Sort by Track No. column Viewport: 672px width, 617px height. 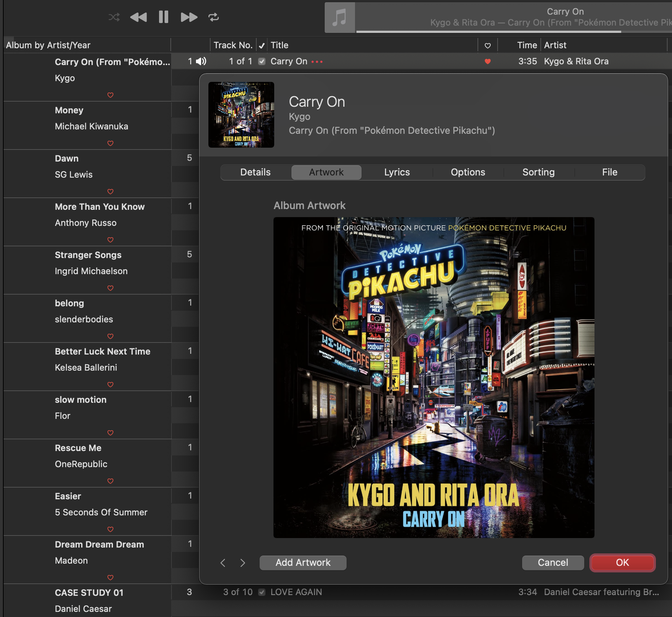coord(233,45)
